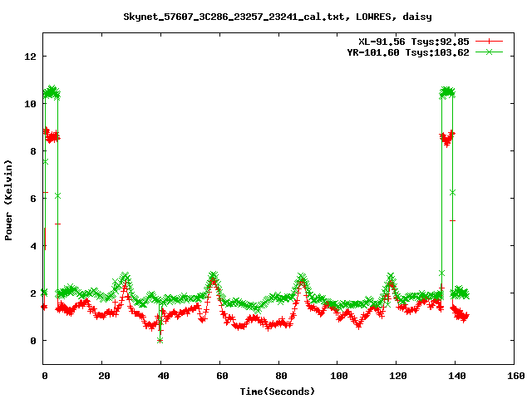Select the YR-101.60 Tsys:103.62 legend entry

click(408, 52)
